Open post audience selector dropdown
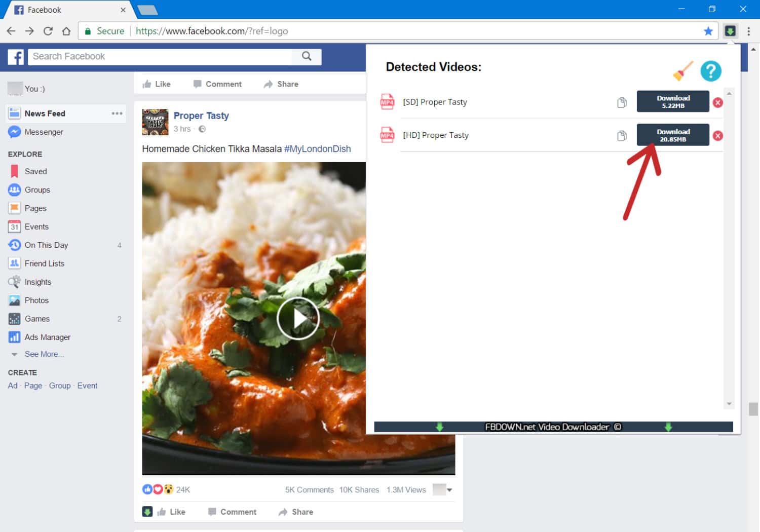Viewport: 760px width, 532px height. tap(442, 489)
